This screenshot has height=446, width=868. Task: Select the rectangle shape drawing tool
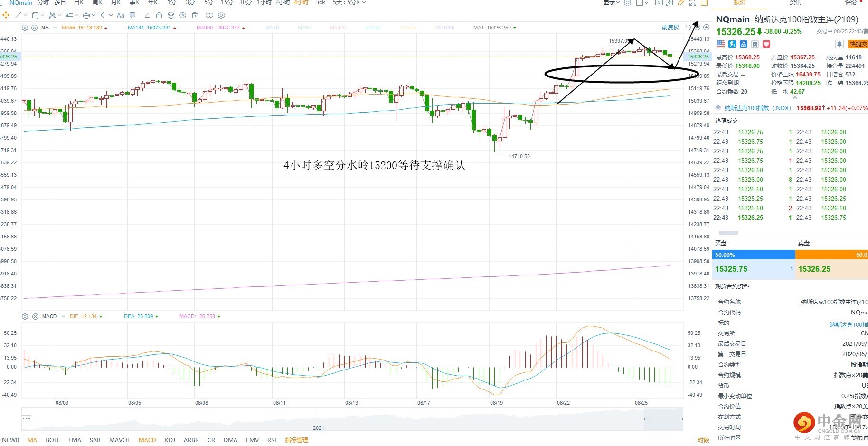pyautogui.click(x=35, y=15)
